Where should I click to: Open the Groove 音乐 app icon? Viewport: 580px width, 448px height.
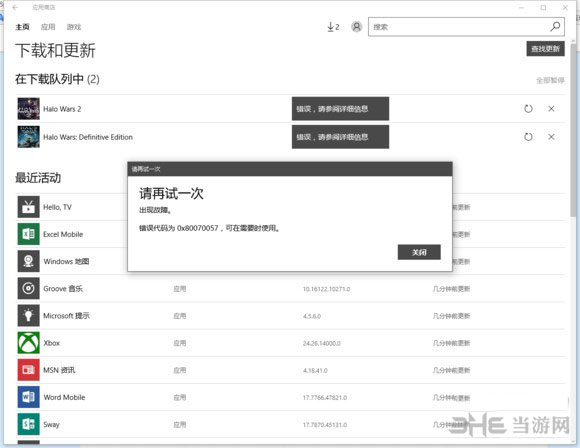(x=28, y=289)
